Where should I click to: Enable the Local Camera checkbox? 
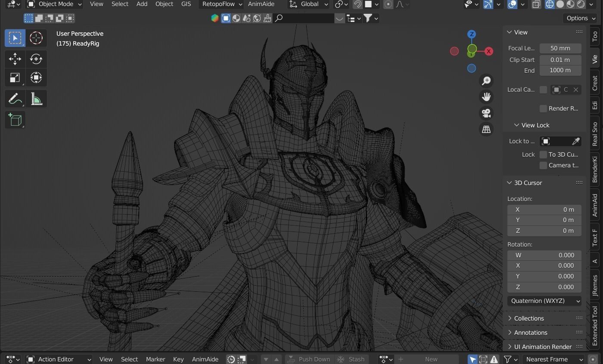(x=543, y=89)
